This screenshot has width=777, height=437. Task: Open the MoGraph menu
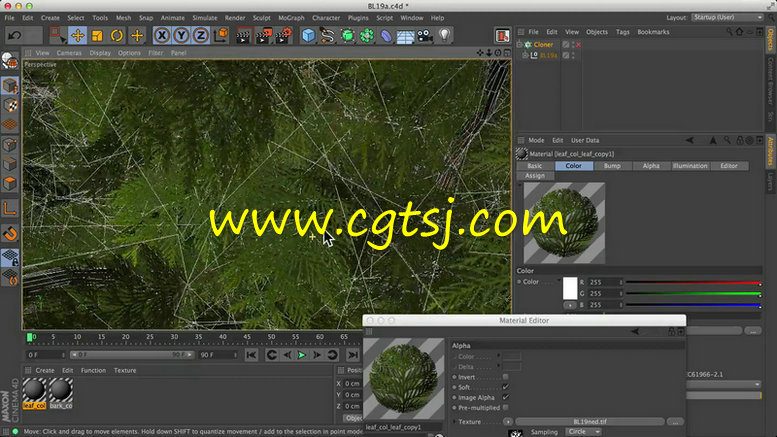click(x=291, y=18)
